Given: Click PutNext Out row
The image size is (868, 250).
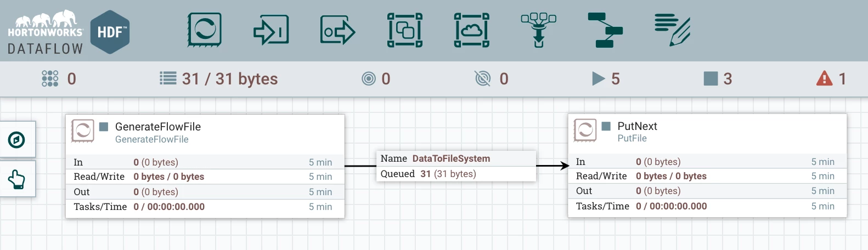Looking at the screenshot, I should (707, 191).
